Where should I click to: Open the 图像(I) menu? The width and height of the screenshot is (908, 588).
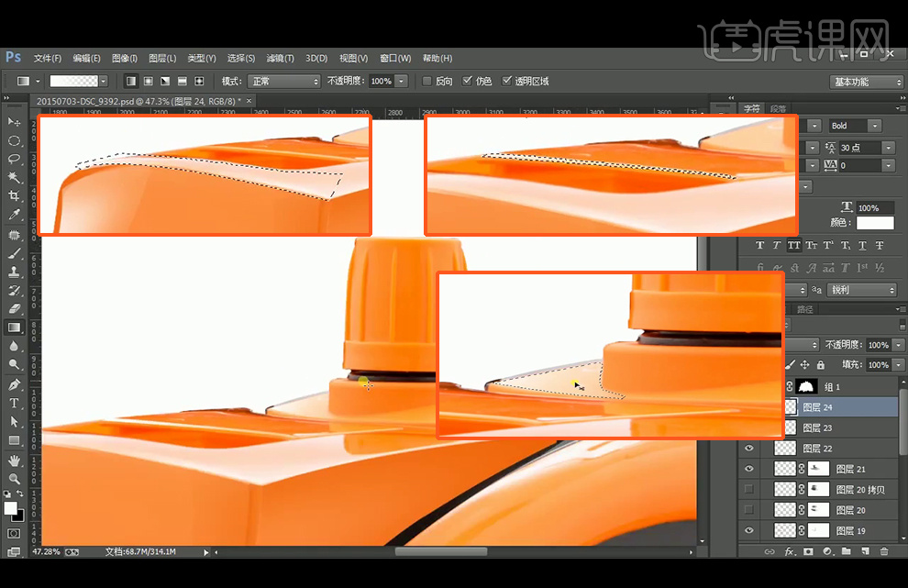(x=124, y=58)
